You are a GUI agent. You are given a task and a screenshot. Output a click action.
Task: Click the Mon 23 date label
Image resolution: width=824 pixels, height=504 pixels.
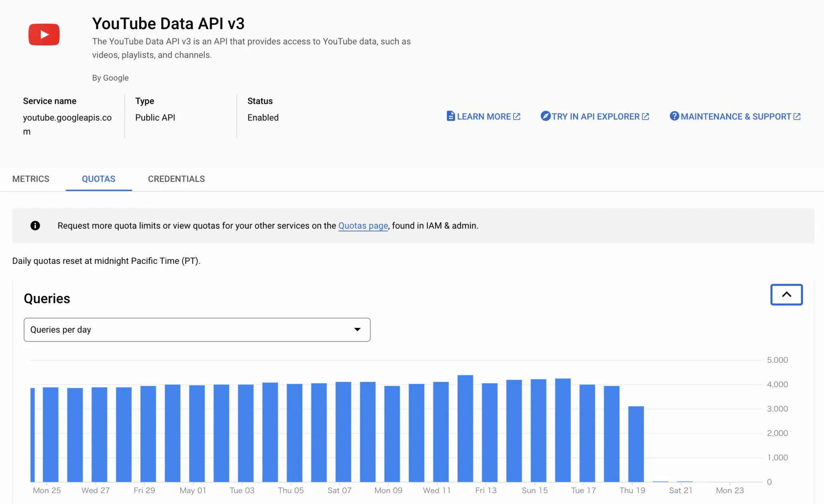coord(730,490)
